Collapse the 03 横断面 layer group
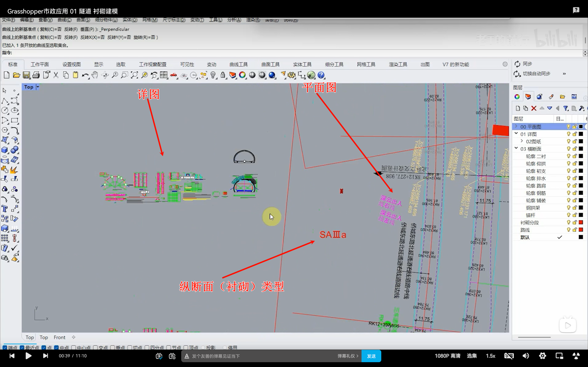588x367 pixels. 516,148
